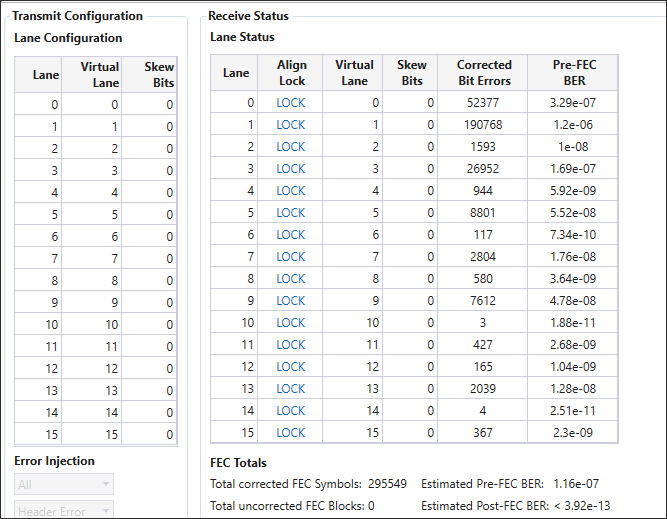Click the LOCK link for lane 10

click(291, 323)
